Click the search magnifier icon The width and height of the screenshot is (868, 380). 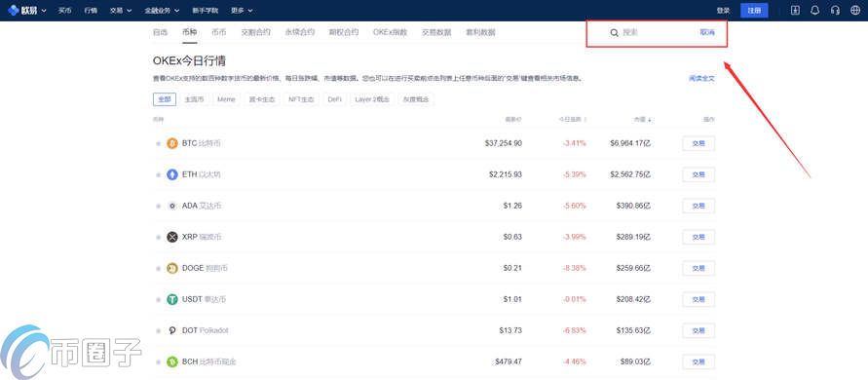pos(614,33)
